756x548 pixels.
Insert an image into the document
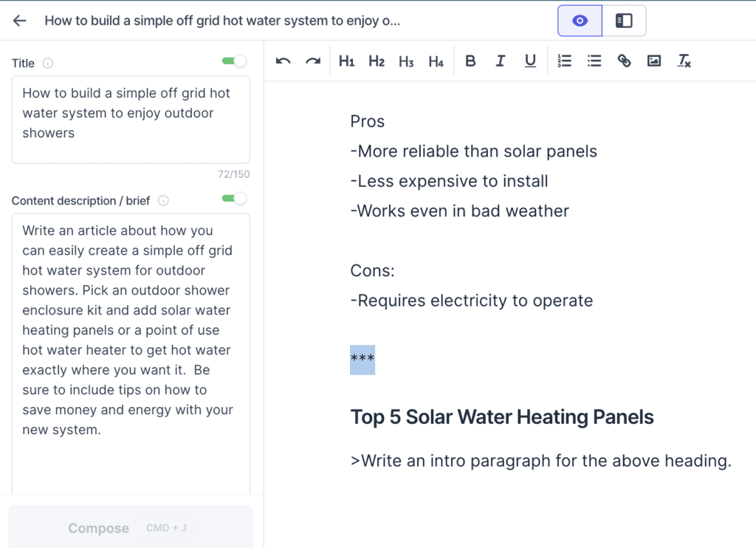pyautogui.click(x=654, y=61)
